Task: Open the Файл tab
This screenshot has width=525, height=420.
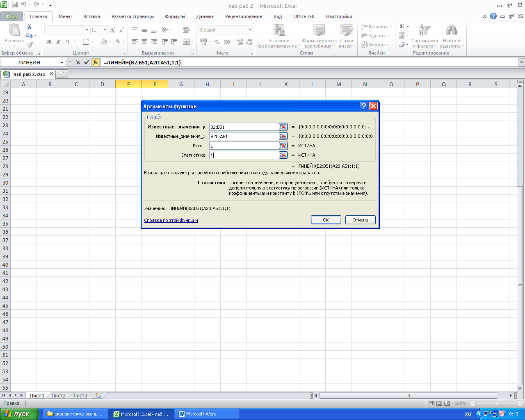Action: (11, 16)
